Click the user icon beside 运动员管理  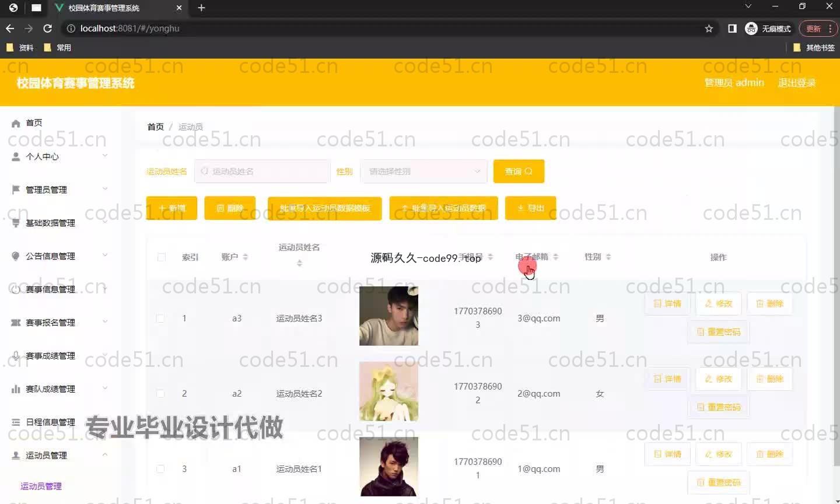pos(16,456)
